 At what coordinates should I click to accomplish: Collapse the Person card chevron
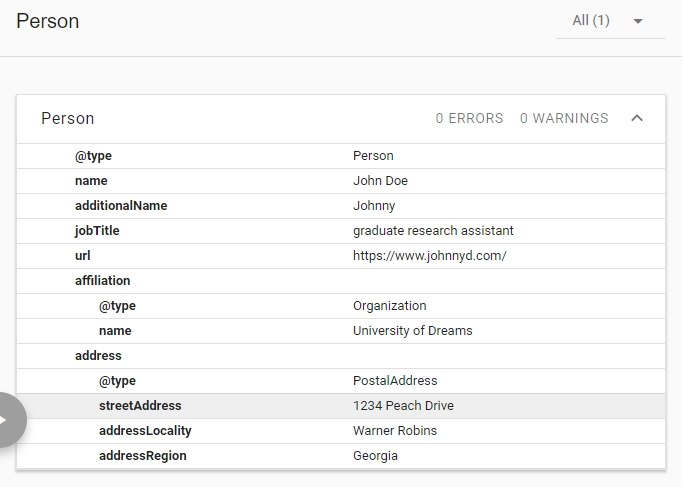pyautogui.click(x=637, y=118)
